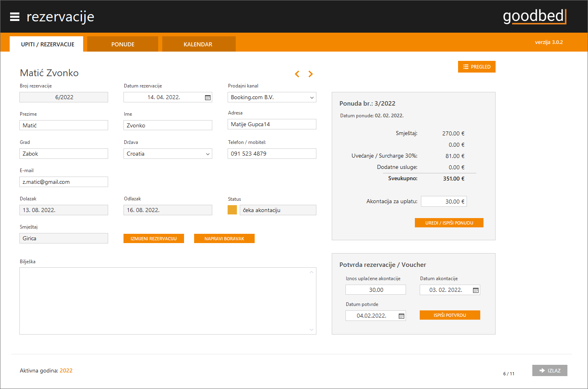Open calendar picker for Datum rezervacije
Screen dimensions: 588x389
tap(208, 98)
